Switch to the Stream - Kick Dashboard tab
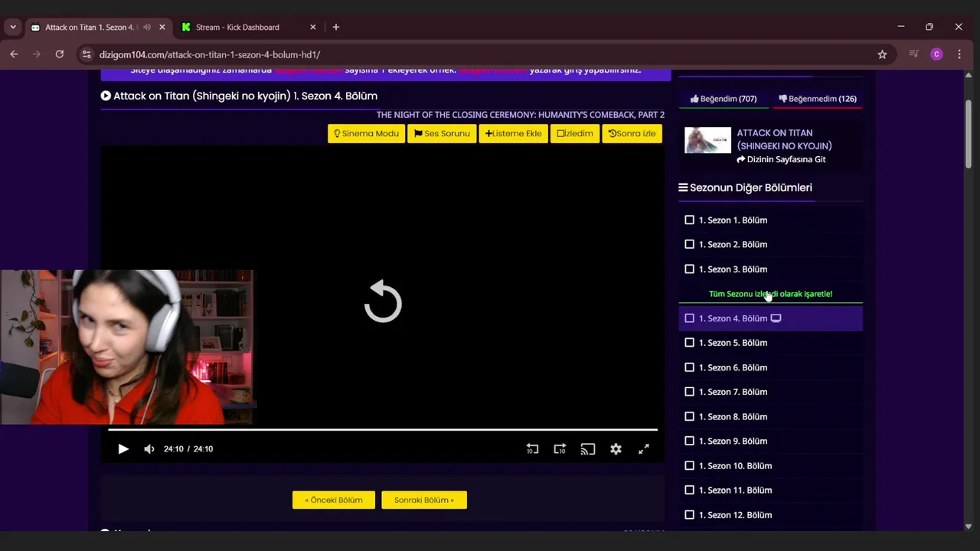 click(x=250, y=27)
